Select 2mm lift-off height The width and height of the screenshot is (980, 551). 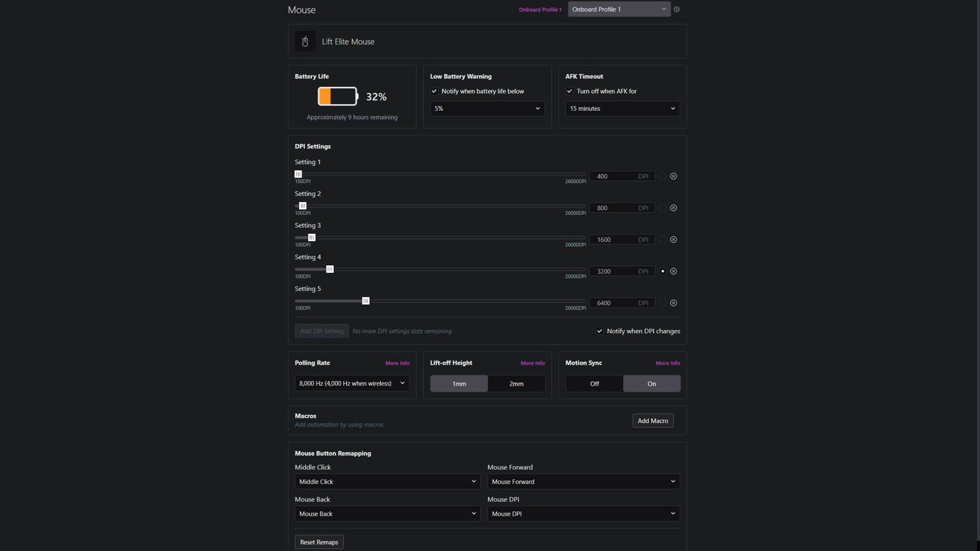516,384
